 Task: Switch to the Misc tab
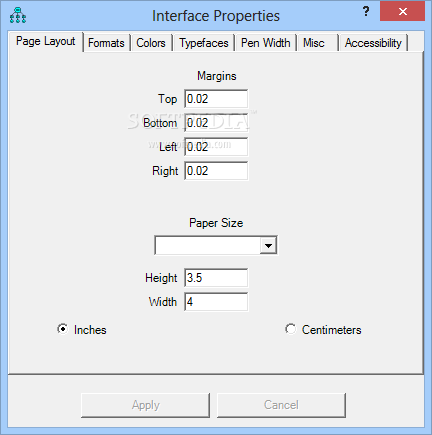point(318,43)
